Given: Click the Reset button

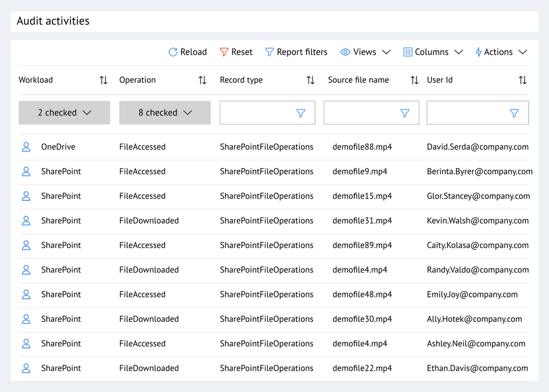Looking at the screenshot, I should (x=236, y=52).
